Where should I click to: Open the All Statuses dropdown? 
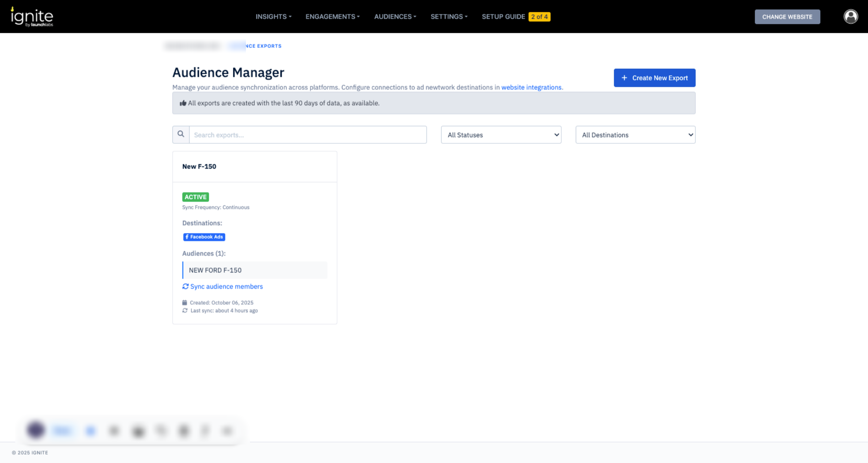[x=501, y=135]
